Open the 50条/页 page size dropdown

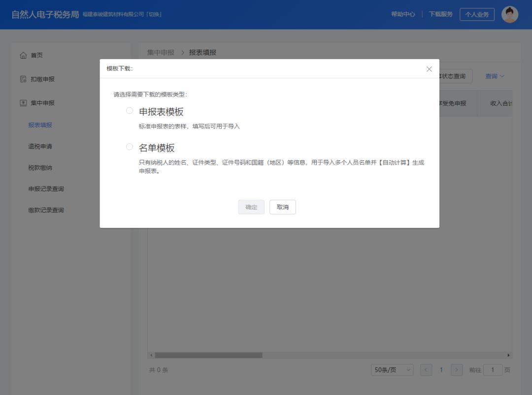392,369
